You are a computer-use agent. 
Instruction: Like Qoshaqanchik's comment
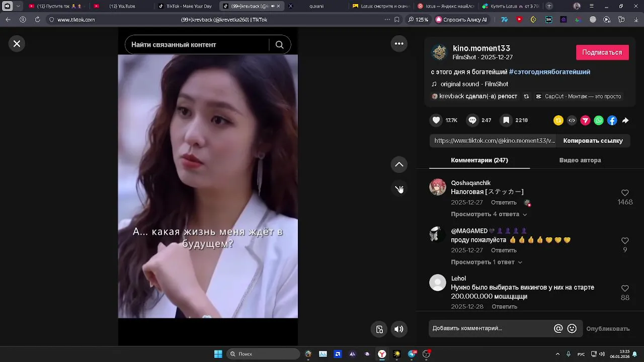coord(625,193)
